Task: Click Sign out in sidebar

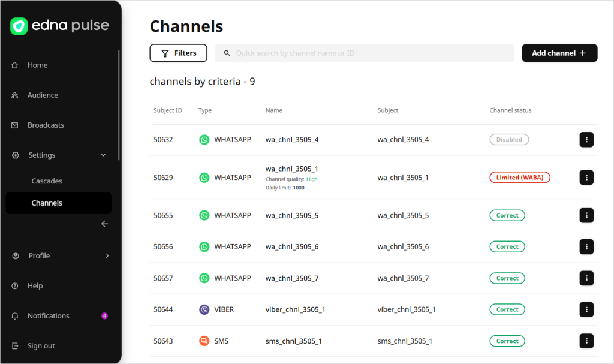Action: click(41, 346)
